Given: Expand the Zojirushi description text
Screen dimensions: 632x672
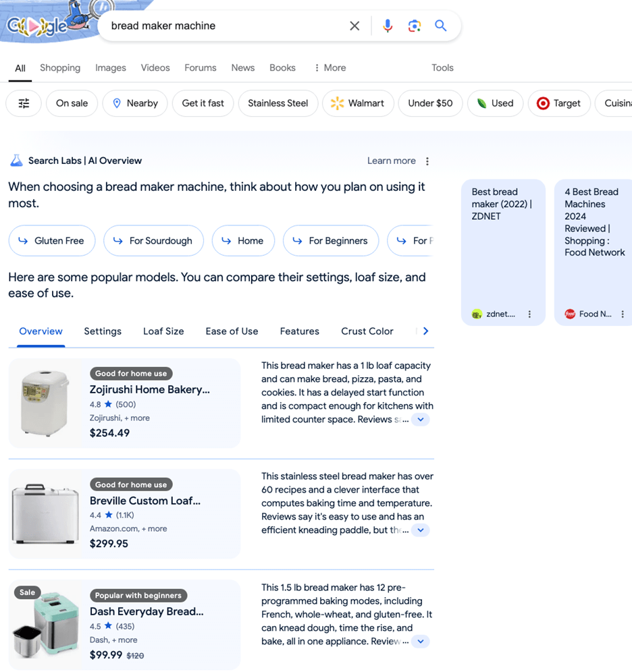Looking at the screenshot, I should pyautogui.click(x=421, y=420).
